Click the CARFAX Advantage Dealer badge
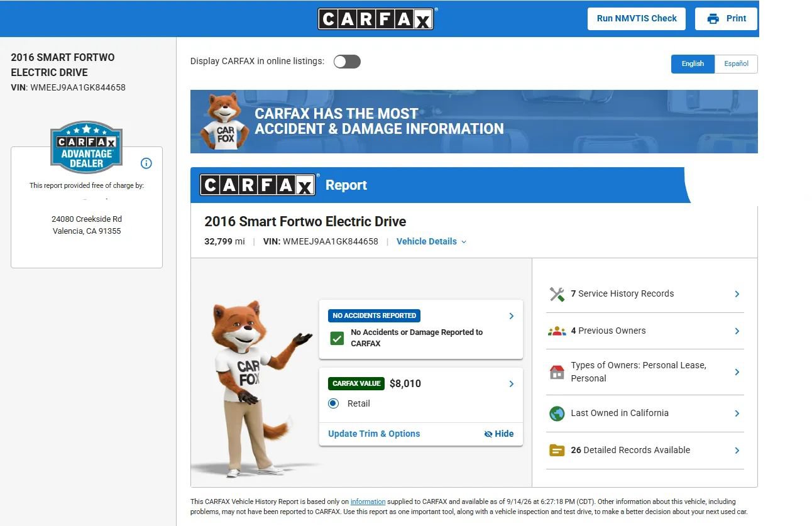This screenshot has width=812, height=526. pyautogui.click(x=87, y=147)
